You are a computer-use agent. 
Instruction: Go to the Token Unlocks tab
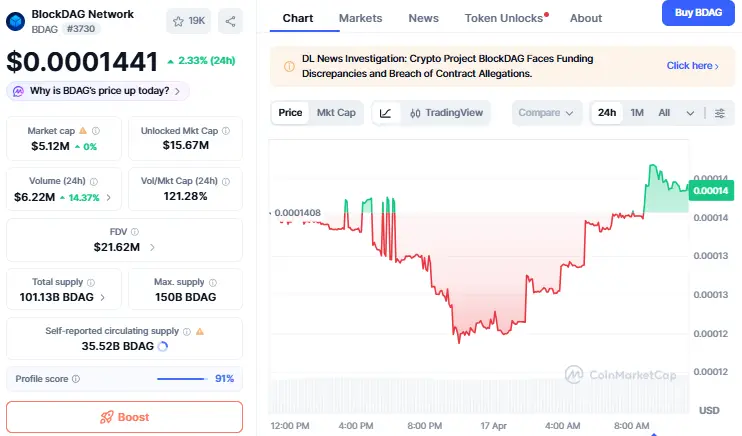[x=505, y=18]
